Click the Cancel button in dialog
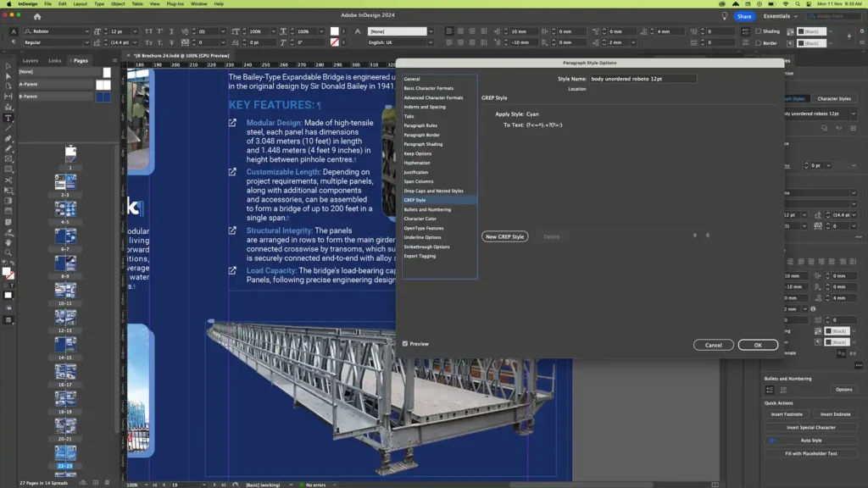The width and height of the screenshot is (868, 488). [713, 346]
